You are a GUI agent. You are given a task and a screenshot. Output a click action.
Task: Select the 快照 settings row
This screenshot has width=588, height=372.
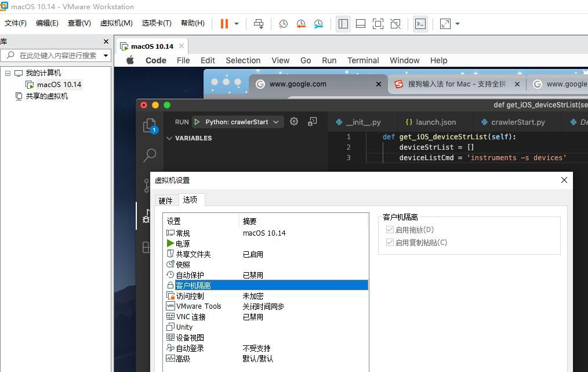(x=266, y=265)
